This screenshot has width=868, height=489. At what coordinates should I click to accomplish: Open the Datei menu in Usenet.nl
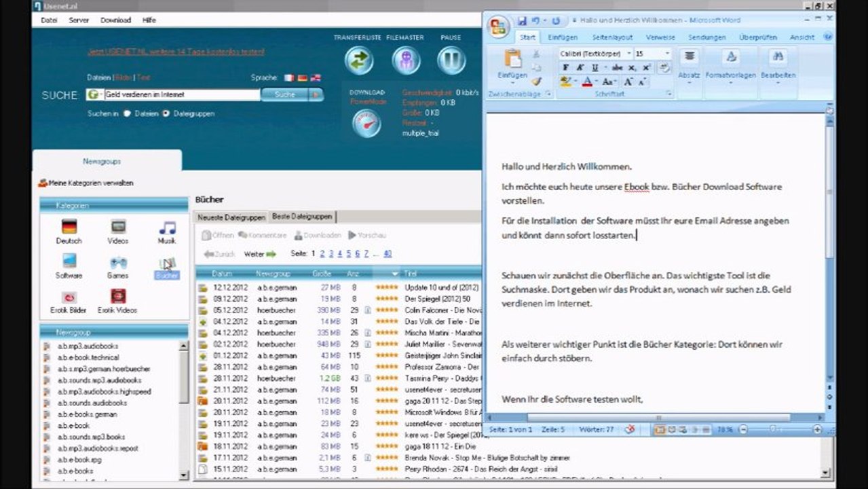[x=49, y=20]
